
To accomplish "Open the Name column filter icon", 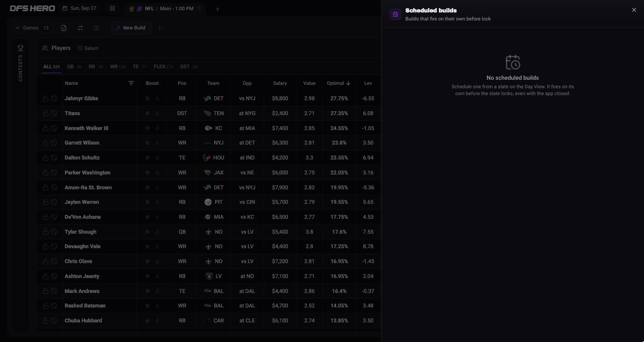I will (x=131, y=83).
